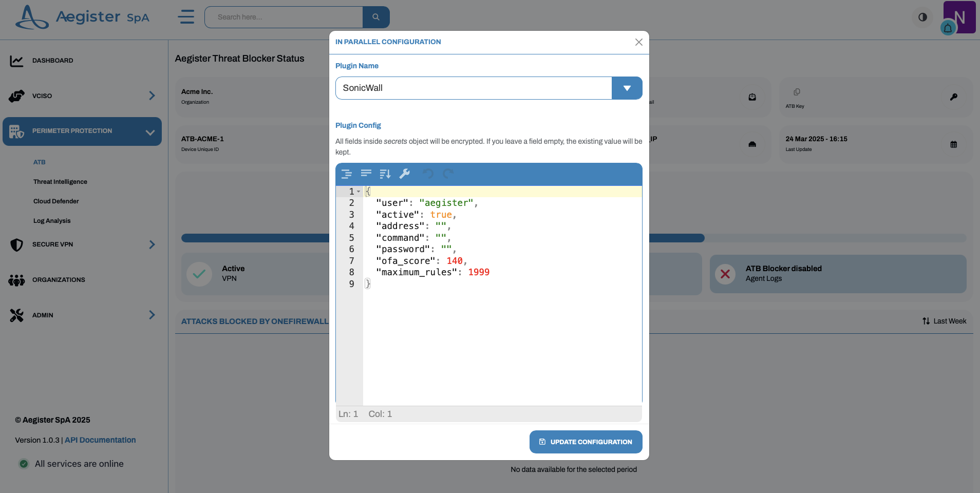Click the maximum_rules value 1999

(x=479, y=273)
